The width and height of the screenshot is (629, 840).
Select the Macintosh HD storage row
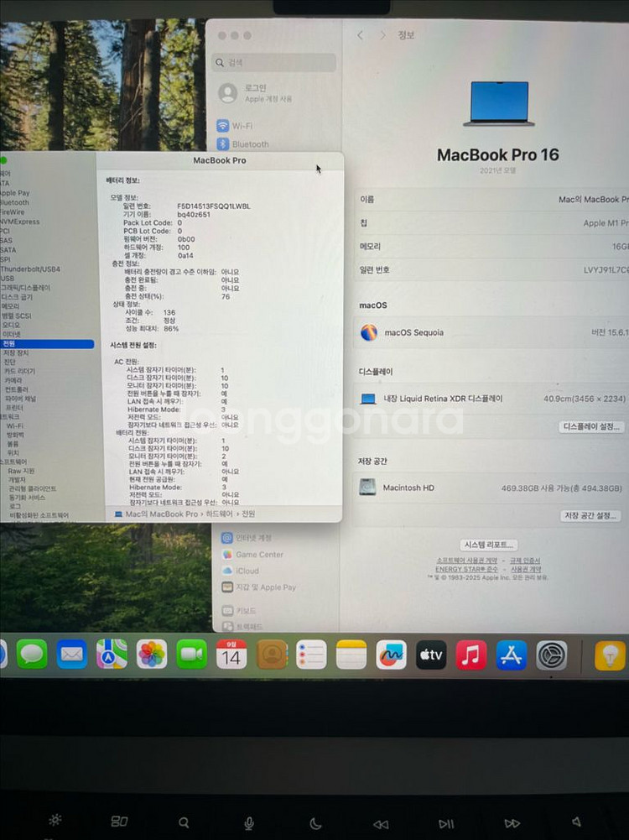(491, 488)
